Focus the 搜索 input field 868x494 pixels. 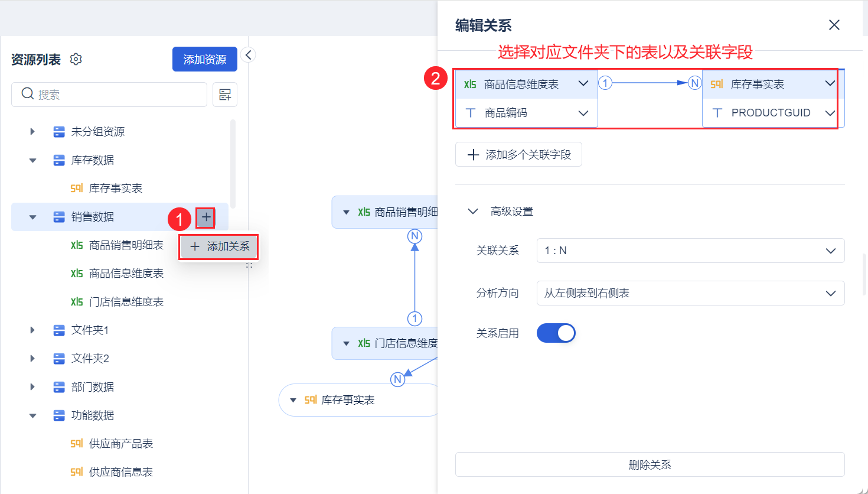(x=109, y=95)
